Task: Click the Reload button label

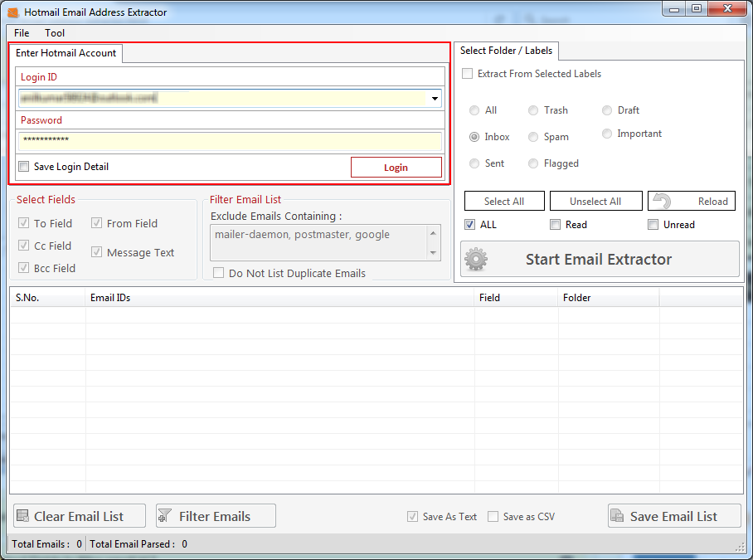Action: pyautogui.click(x=712, y=202)
